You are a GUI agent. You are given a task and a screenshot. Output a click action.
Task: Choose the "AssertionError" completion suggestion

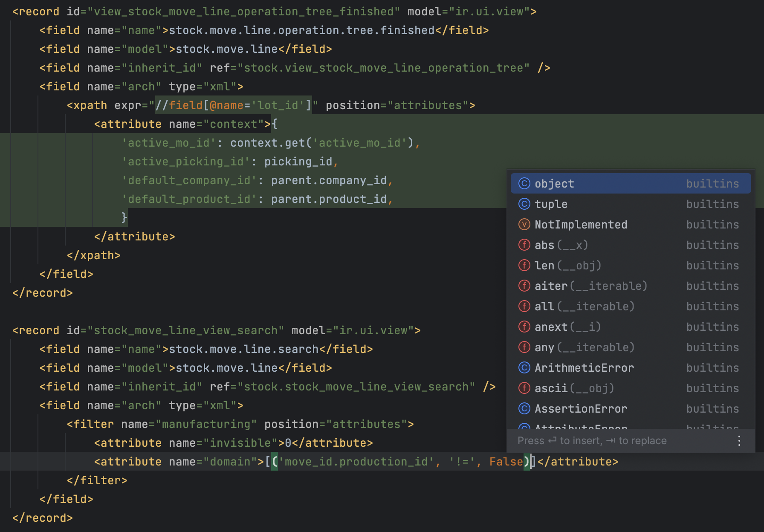(x=581, y=408)
